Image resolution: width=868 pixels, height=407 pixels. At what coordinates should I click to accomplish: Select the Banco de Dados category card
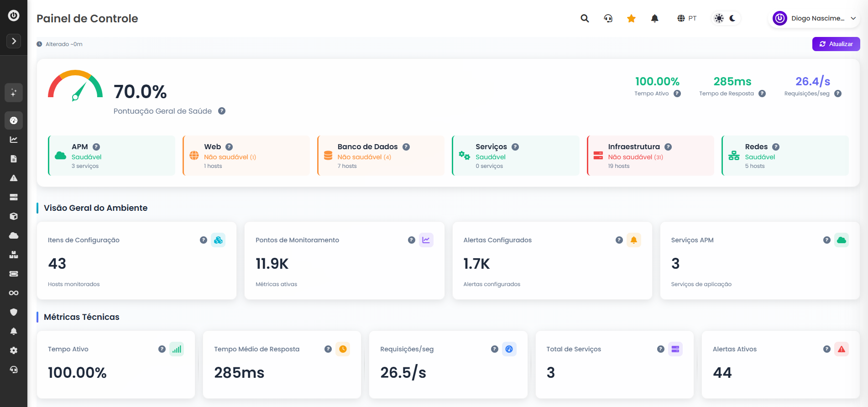click(x=381, y=156)
